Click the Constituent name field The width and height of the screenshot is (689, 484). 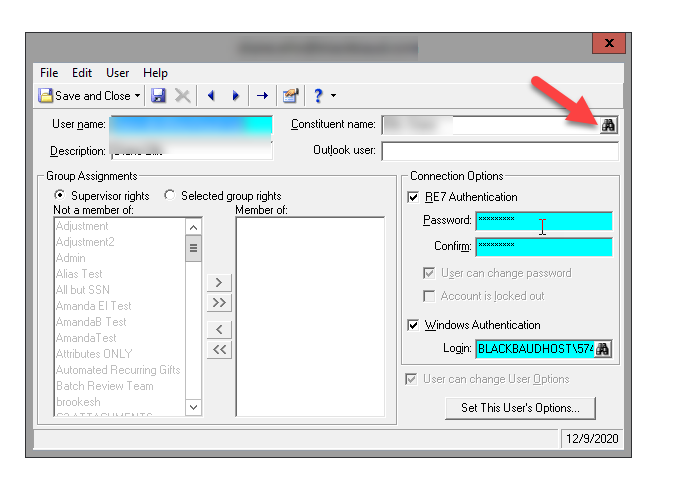click(x=491, y=125)
